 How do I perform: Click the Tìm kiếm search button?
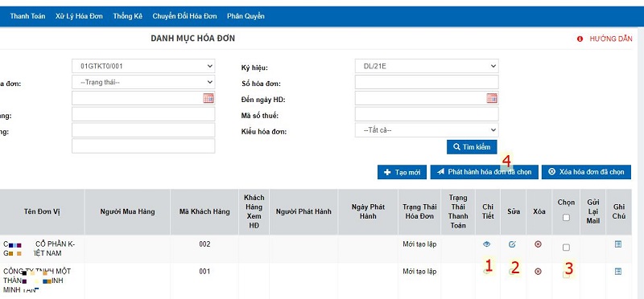click(x=472, y=147)
